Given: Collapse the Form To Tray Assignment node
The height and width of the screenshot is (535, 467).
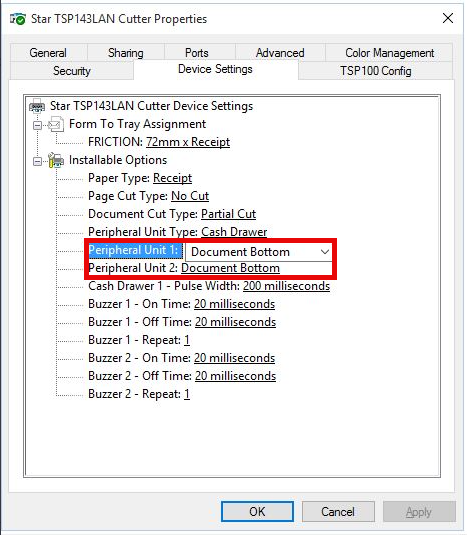Looking at the screenshot, I should tap(38, 125).
